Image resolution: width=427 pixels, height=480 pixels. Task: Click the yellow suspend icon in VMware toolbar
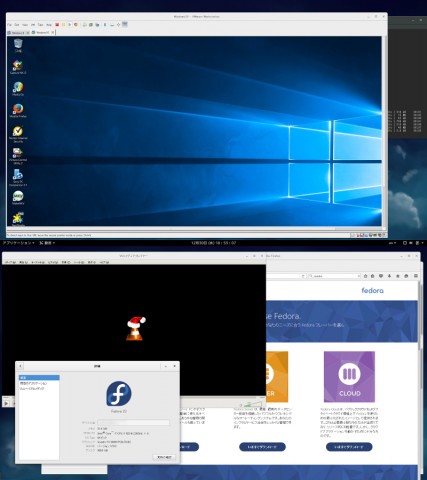[x=63, y=25]
